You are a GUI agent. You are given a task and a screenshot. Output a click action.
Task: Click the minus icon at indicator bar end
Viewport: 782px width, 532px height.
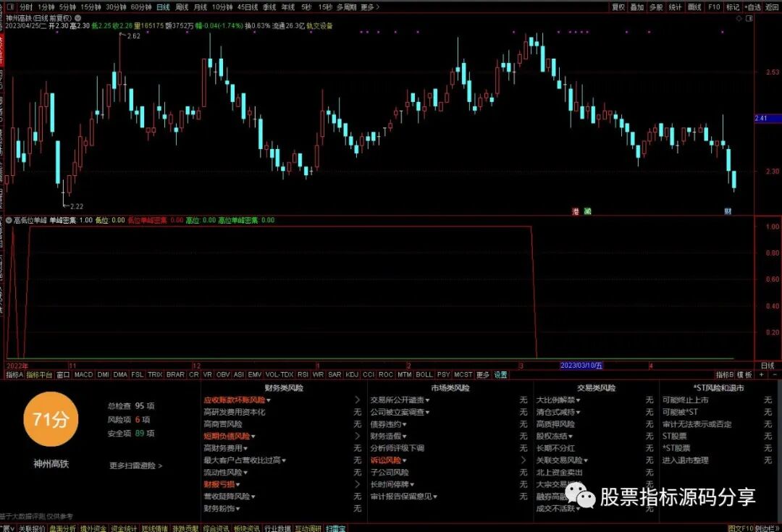click(775, 374)
